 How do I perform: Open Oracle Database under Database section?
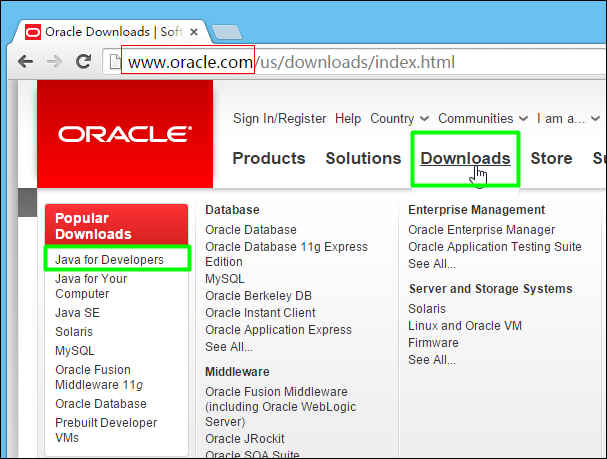click(x=251, y=230)
